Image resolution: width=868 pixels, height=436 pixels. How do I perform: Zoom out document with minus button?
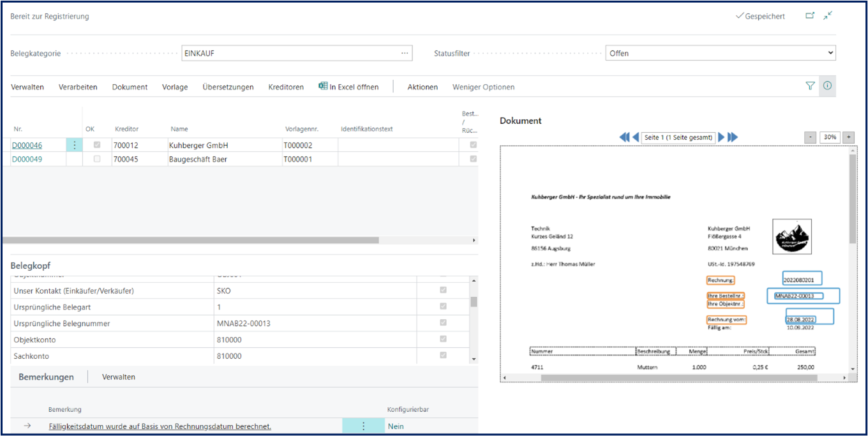tap(810, 137)
